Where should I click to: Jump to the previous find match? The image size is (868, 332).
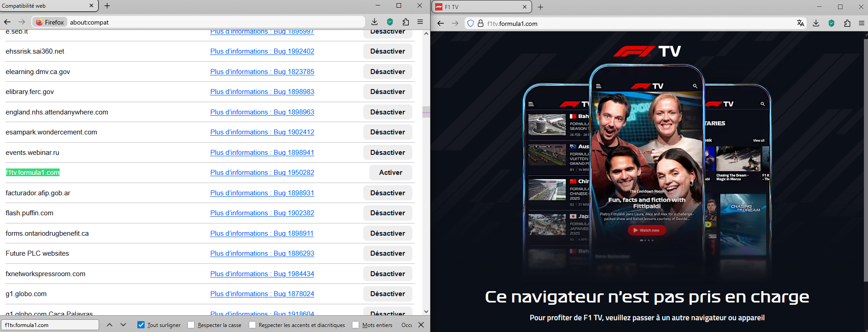click(110, 325)
